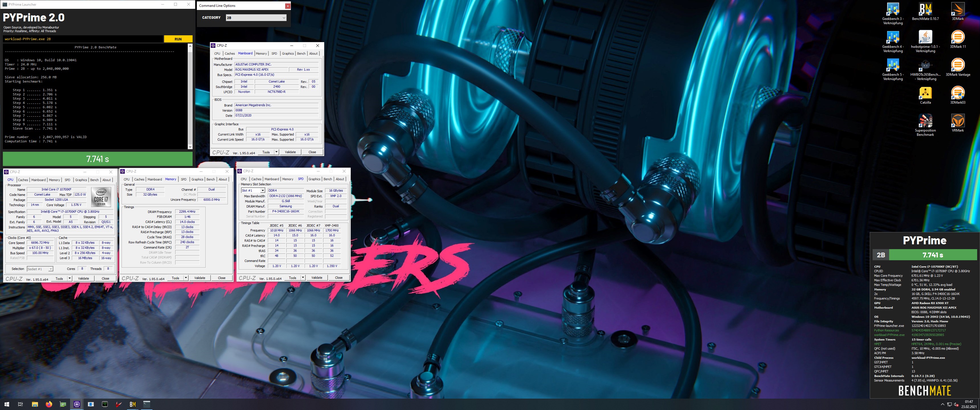Click Validate in CPU tab CPU-Z window
The height and width of the screenshot is (410, 980).
point(83,278)
